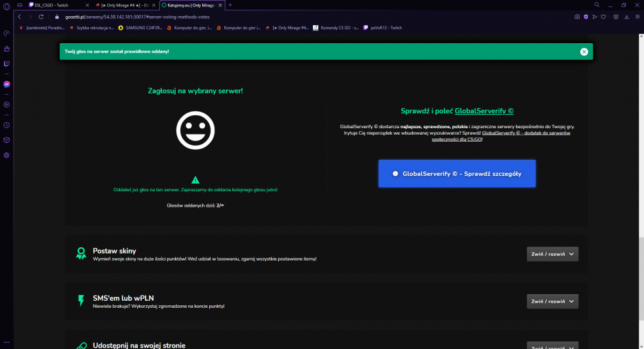Open the Opera GX main menu logo
644x349 pixels.
6,6
